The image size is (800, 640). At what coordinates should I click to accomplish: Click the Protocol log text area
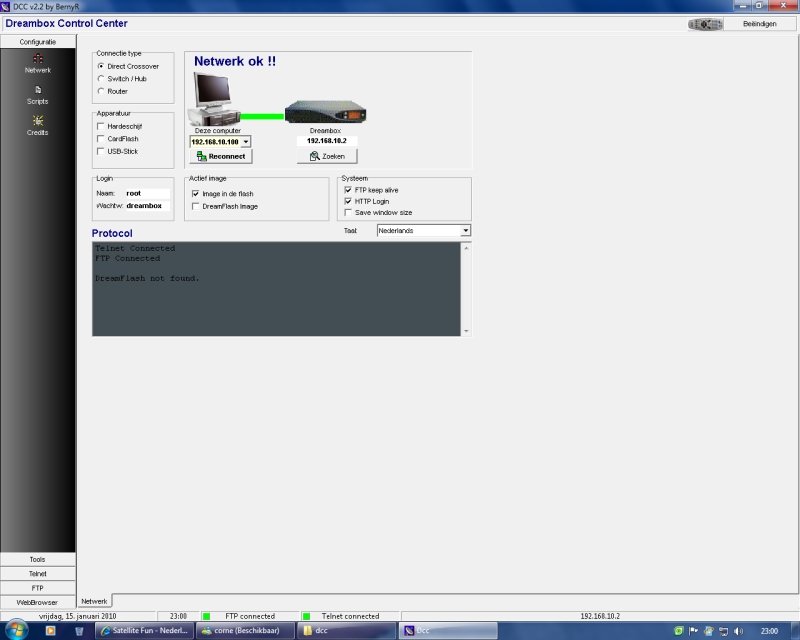(x=277, y=289)
